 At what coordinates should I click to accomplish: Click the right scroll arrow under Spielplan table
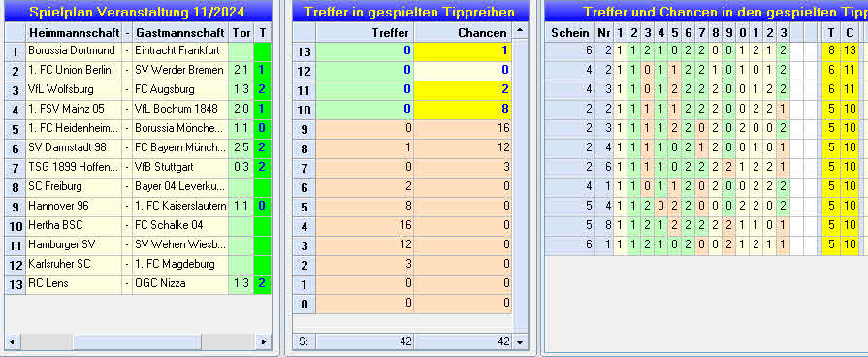coord(264,341)
